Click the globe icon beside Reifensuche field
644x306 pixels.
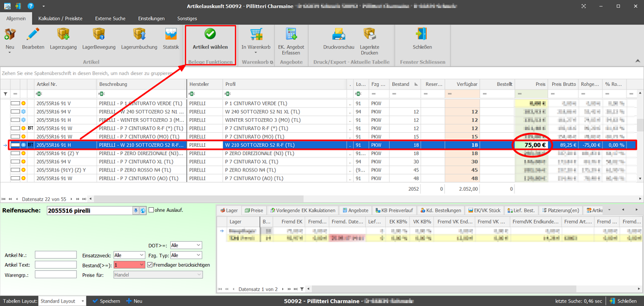point(142,211)
